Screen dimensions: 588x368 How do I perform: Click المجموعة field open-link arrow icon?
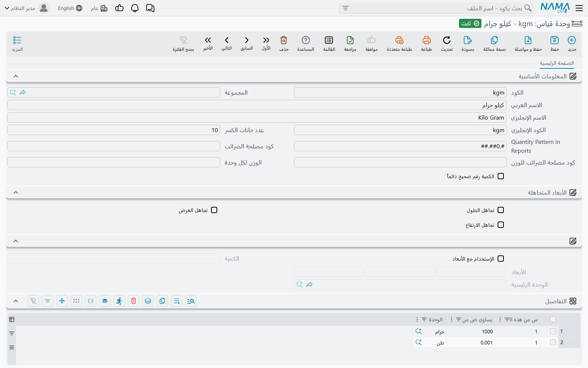23,92
